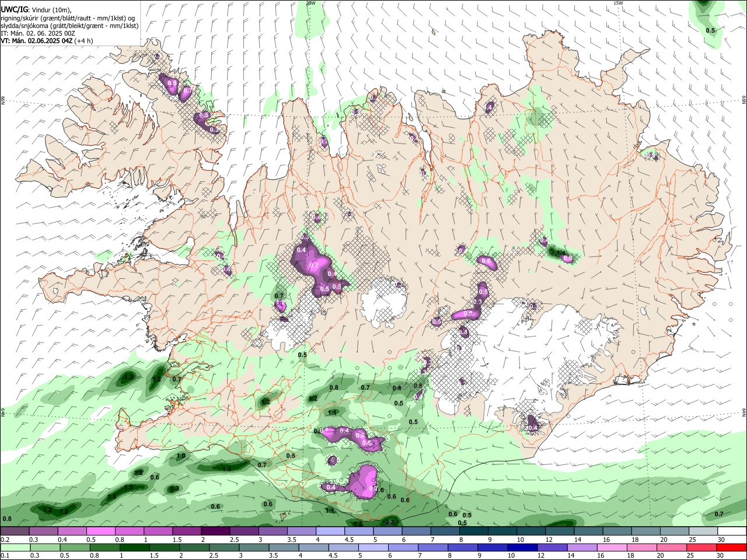Click the 'Vindur (10m)' header text

51,10
